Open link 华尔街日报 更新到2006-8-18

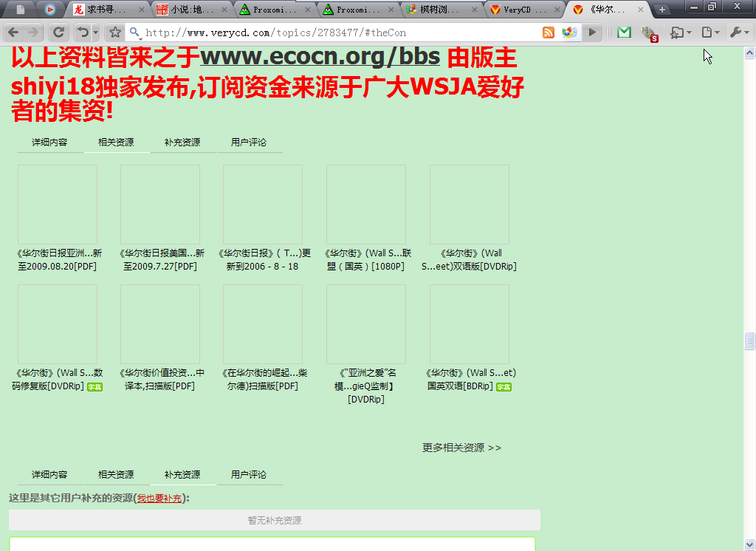point(263,259)
